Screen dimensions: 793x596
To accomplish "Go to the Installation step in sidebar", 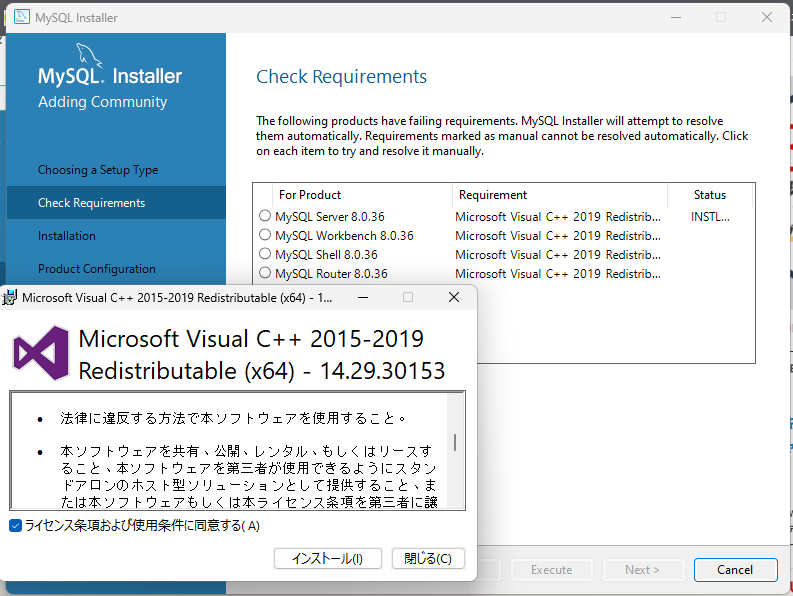I will [x=67, y=236].
